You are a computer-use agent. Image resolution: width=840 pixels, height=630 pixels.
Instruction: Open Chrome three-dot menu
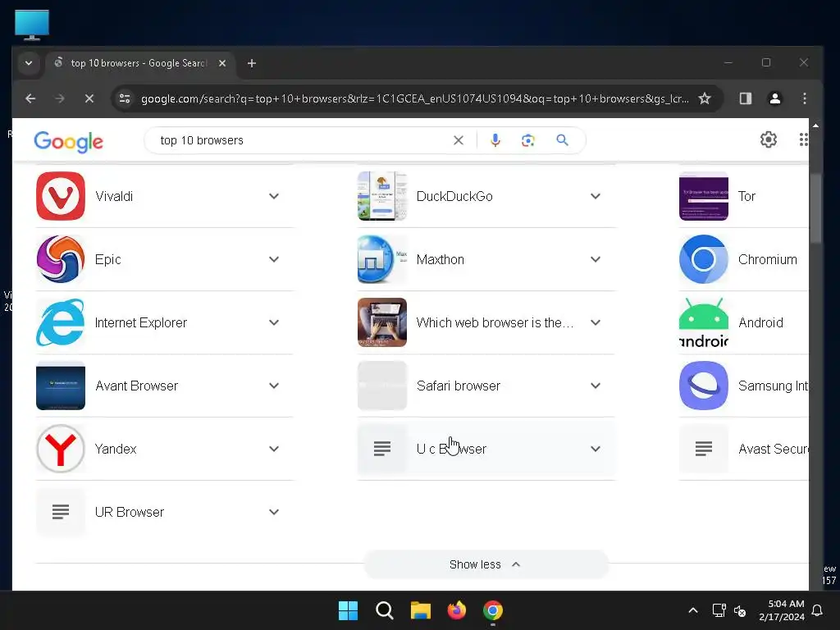[804, 98]
